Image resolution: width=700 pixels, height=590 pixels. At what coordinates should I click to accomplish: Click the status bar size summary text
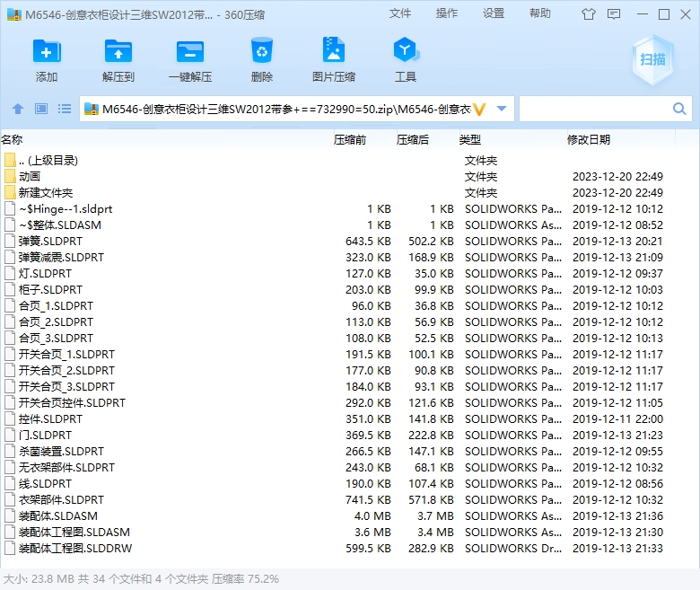click(141, 579)
